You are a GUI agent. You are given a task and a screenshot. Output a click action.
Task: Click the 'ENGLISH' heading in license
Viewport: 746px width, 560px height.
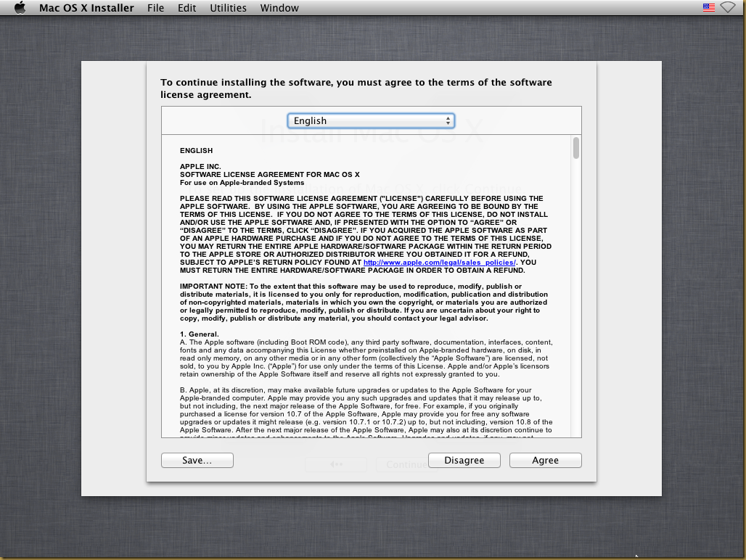click(196, 151)
